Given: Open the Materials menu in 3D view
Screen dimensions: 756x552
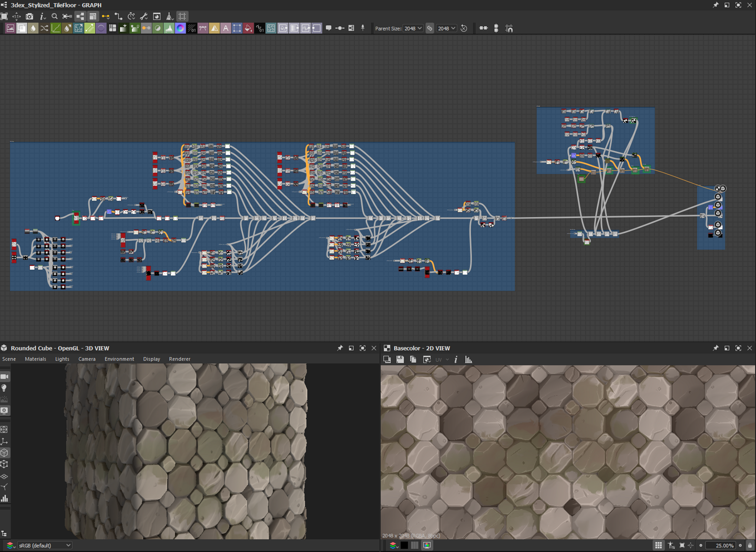Looking at the screenshot, I should pyautogui.click(x=35, y=359).
